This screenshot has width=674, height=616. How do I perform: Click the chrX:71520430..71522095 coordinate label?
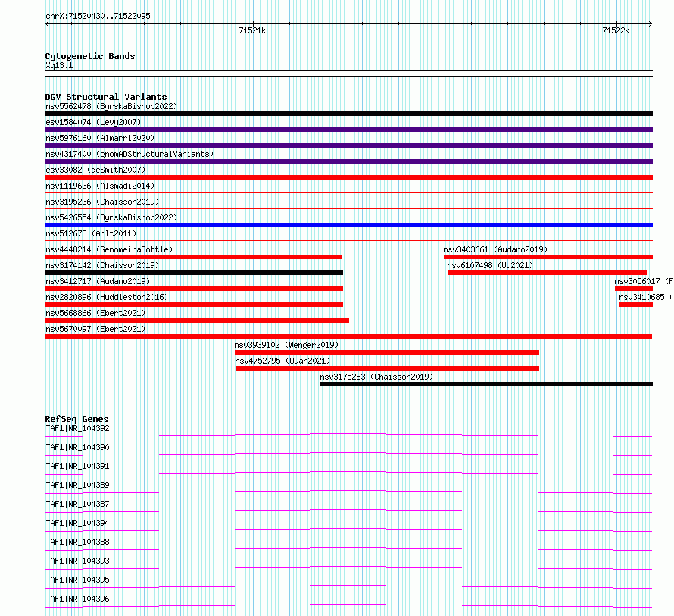98,16
